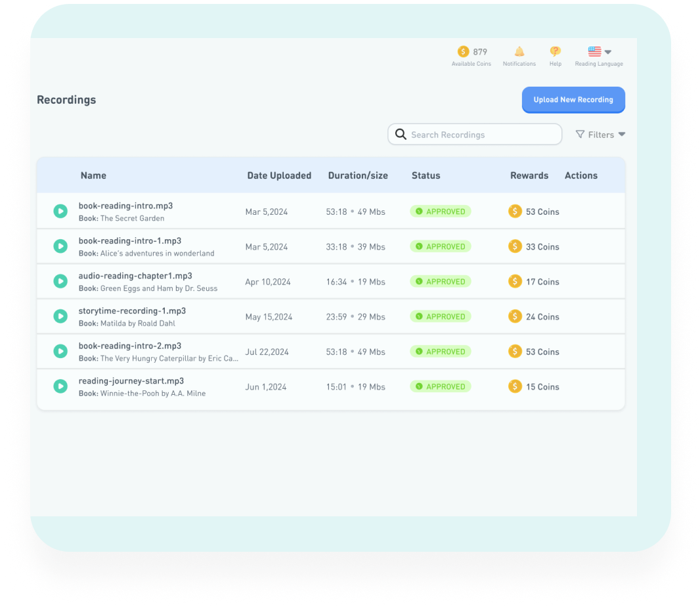Open the Help icon

tap(555, 52)
